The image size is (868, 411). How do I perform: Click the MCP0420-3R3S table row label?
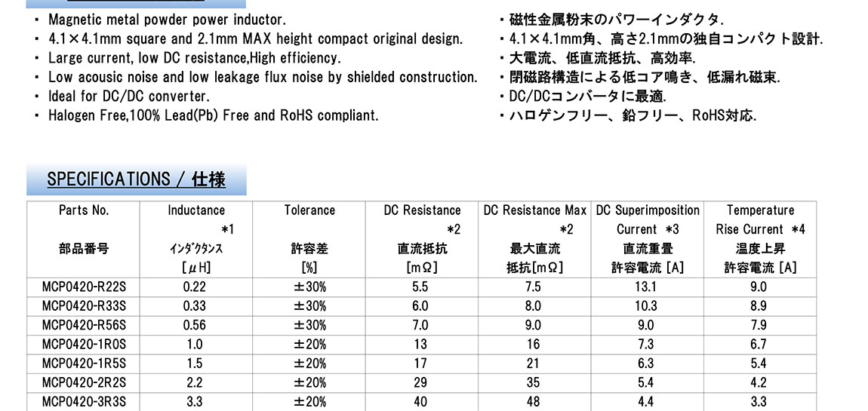[84, 402]
